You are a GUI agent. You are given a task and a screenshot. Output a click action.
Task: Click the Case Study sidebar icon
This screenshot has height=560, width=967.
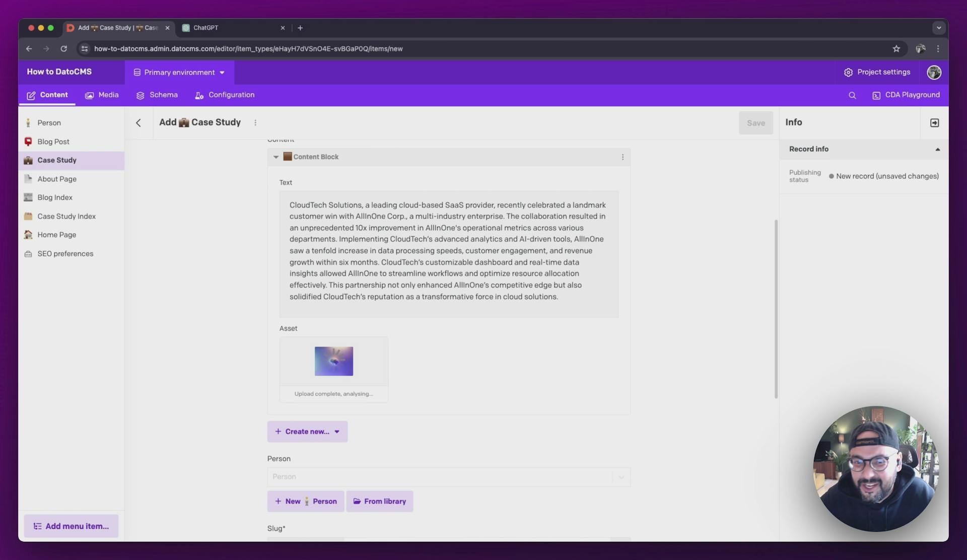pyautogui.click(x=27, y=161)
